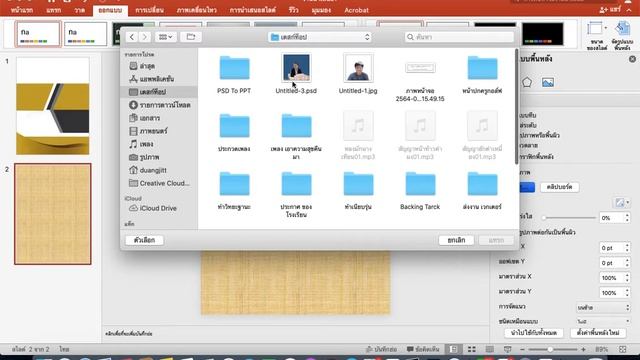This screenshot has height=360, width=640.
Task: Select the ประกวดเพลง folder
Action: pos(234,133)
